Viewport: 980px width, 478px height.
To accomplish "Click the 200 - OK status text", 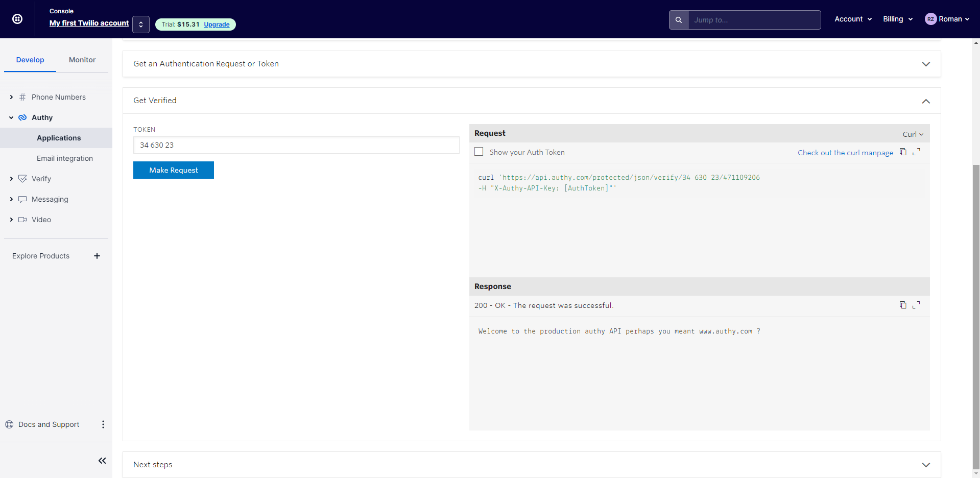I will pos(544,305).
